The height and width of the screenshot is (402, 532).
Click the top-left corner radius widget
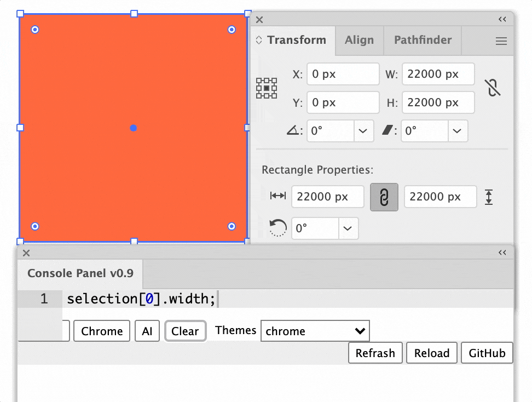(35, 30)
